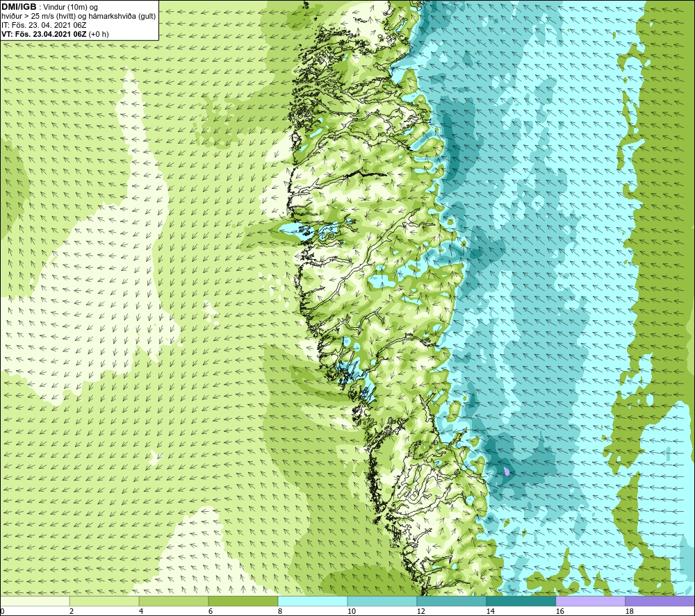Click the legend label '10'

click(x=351, y=612)
